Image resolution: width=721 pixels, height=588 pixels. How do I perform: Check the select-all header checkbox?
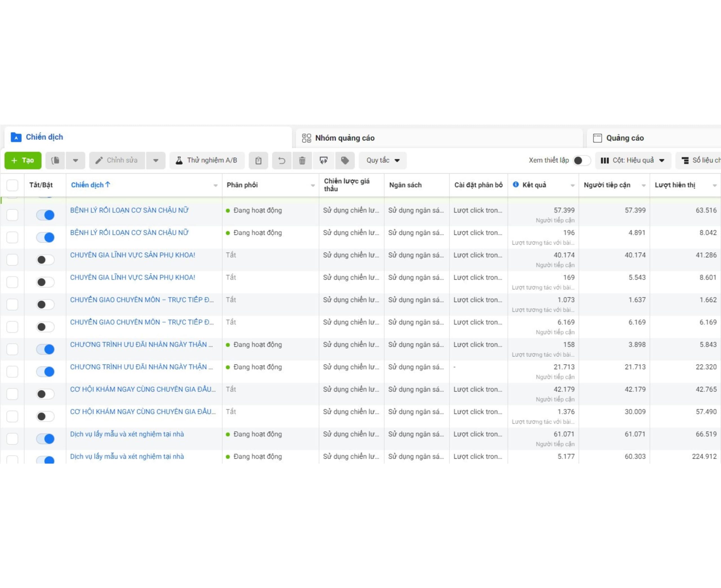(x=12, y=185)
